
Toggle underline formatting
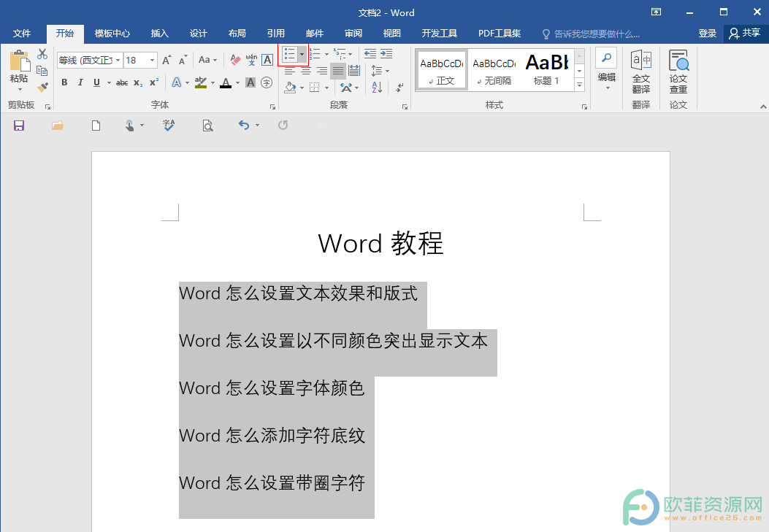[96, 82]
